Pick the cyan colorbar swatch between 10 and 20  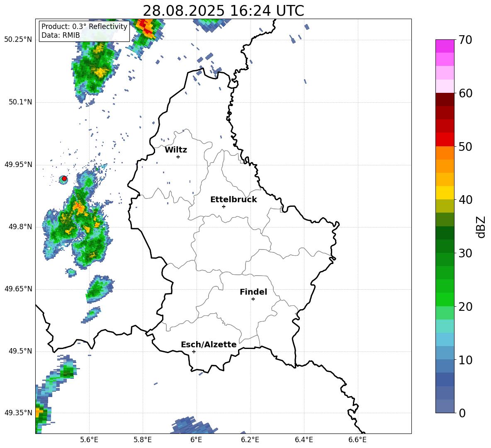445,326
